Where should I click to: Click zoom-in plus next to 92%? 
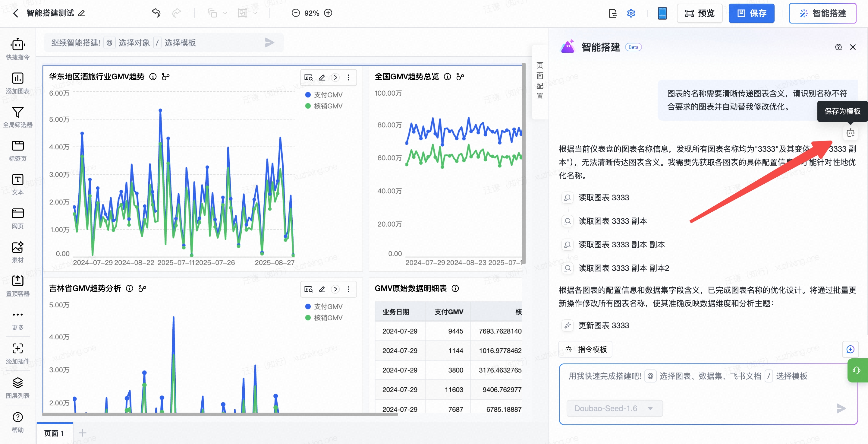(x=328, y=13)
